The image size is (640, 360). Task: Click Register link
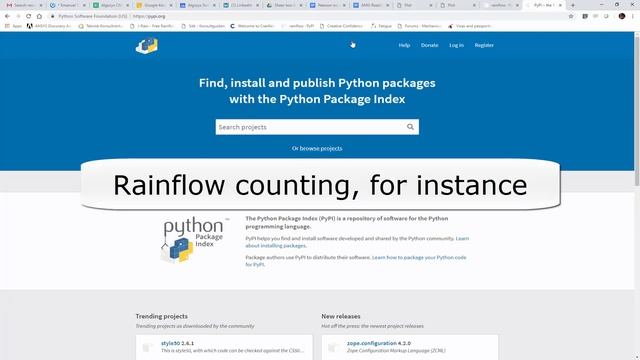click(484, 45)
